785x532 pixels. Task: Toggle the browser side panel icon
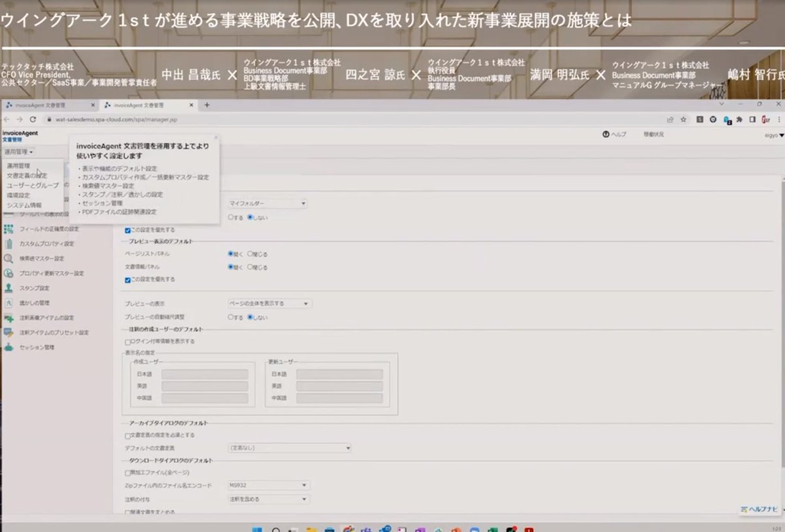pyautogui.click(x=752, y=120)
